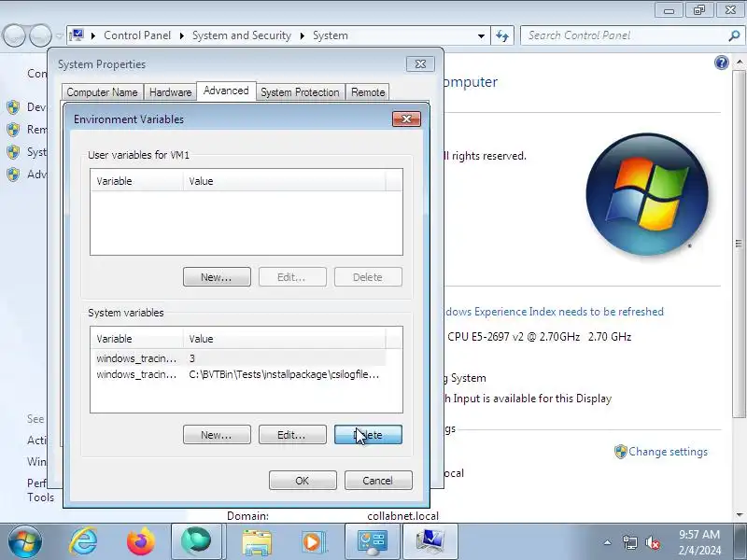Open Windows Explorer folder icon in taskbar
The width and height of the screenshot is (747, 560).
pyautogui.click(x=257, y=542)
